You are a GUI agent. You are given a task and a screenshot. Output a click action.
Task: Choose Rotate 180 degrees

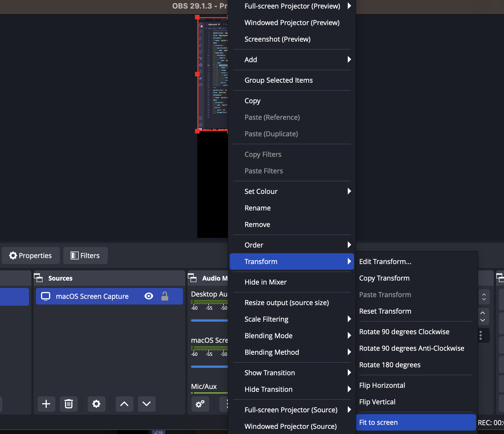(416, 365)
